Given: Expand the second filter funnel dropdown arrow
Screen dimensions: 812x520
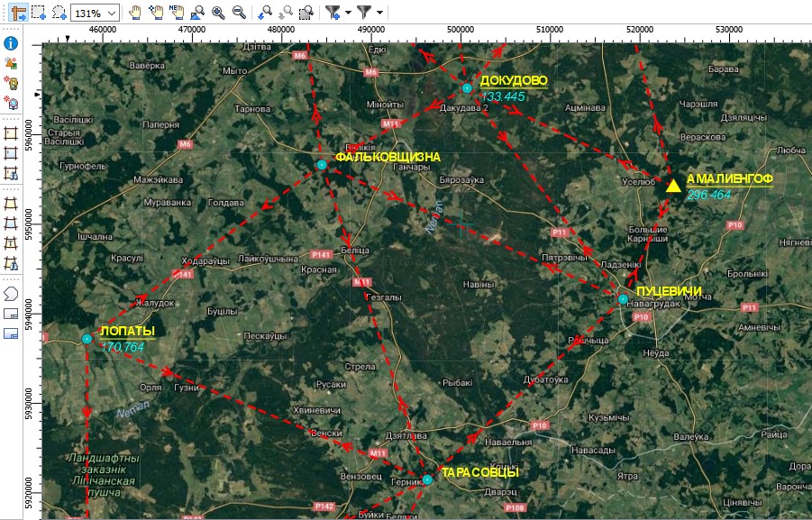Looking at the screenshot, I should pos(379,13).
